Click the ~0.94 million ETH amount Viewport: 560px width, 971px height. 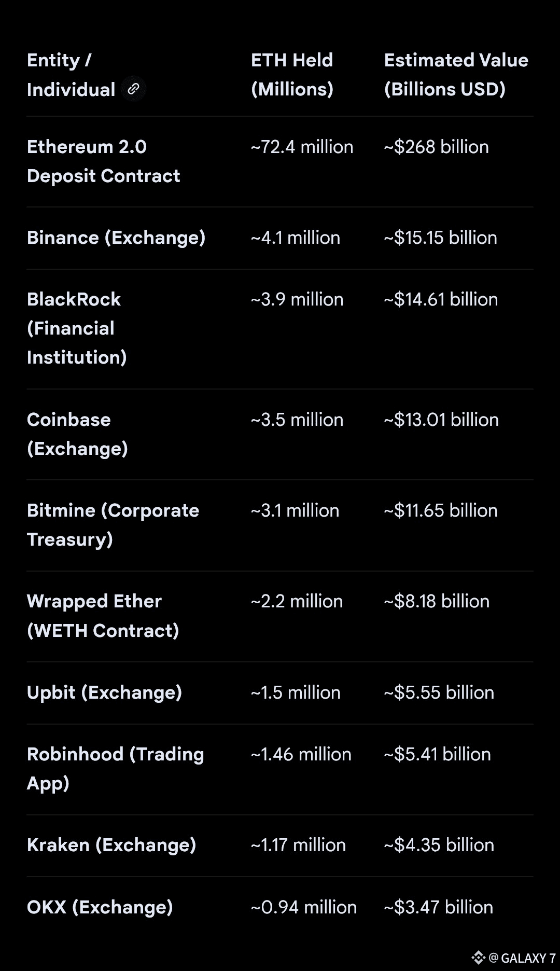click(303, 907)
